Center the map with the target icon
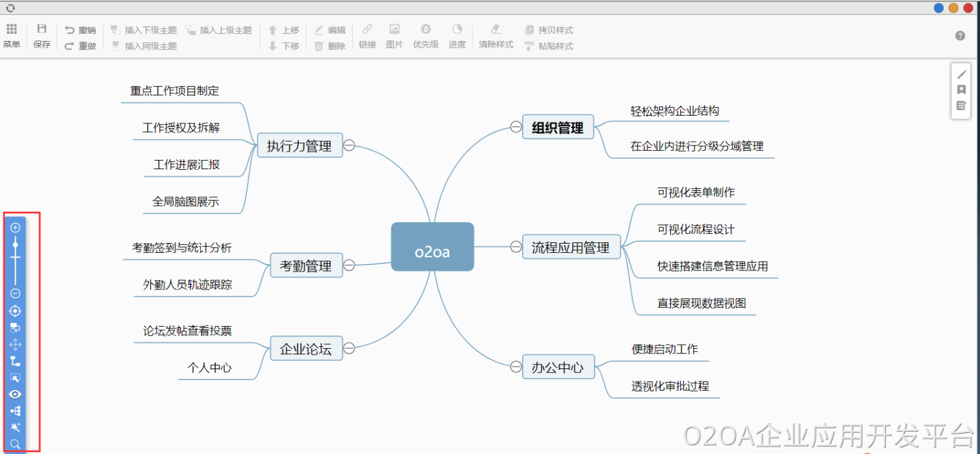This screenshot has width=980, height=454. pos(16,311)
